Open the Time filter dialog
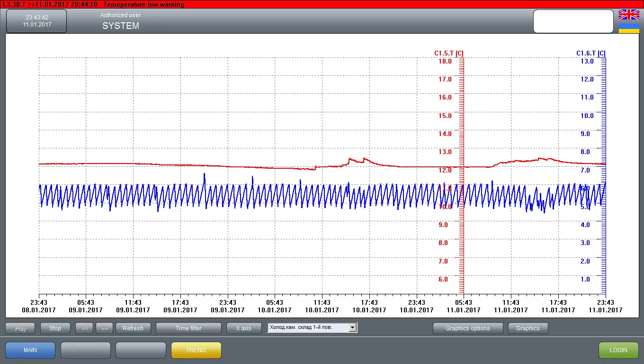644x364 pixels. 188,328
